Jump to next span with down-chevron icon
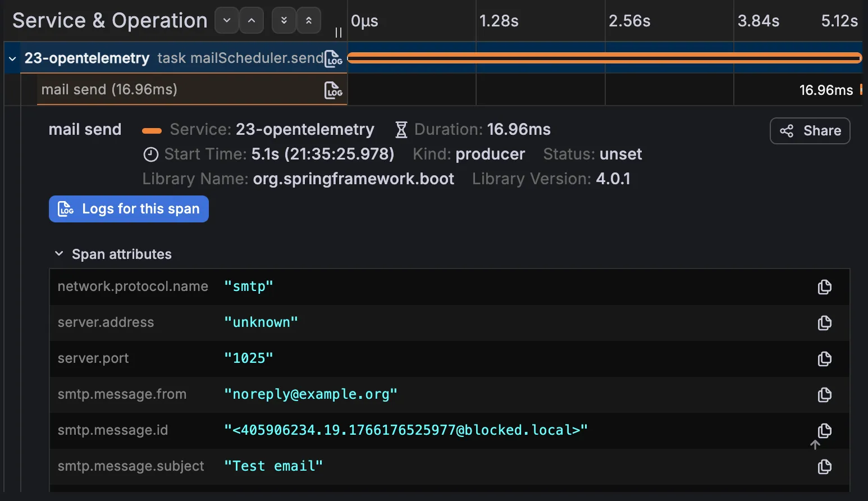868x501 pixels. coord(226,20)
